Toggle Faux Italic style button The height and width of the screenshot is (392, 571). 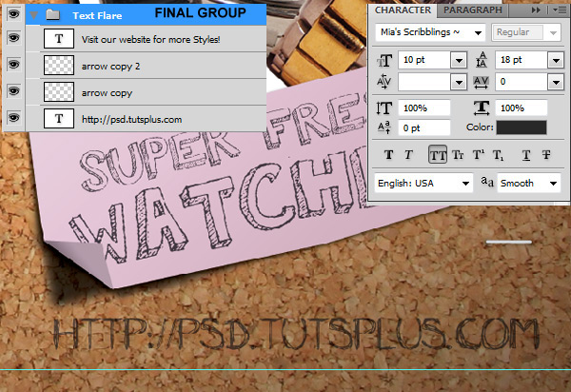click(408, 155)
